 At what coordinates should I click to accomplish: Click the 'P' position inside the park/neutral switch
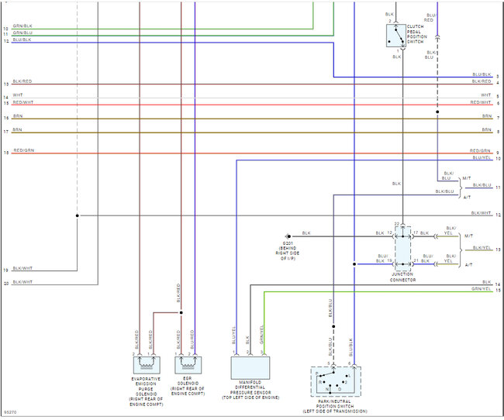317,374
